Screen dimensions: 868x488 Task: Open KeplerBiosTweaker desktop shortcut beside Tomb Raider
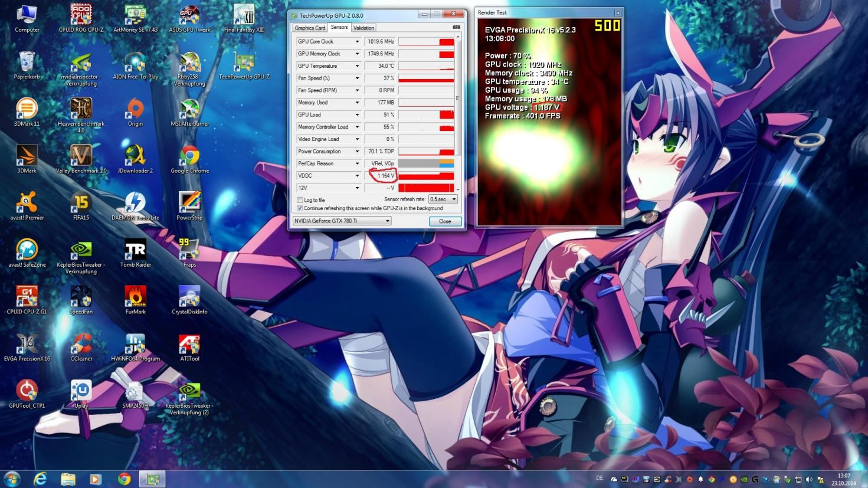(81, 257)
